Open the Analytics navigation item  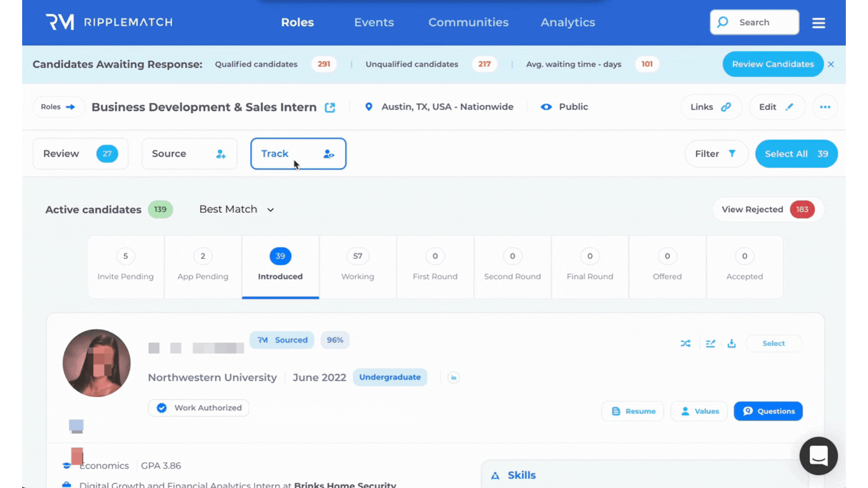[568, 22]
